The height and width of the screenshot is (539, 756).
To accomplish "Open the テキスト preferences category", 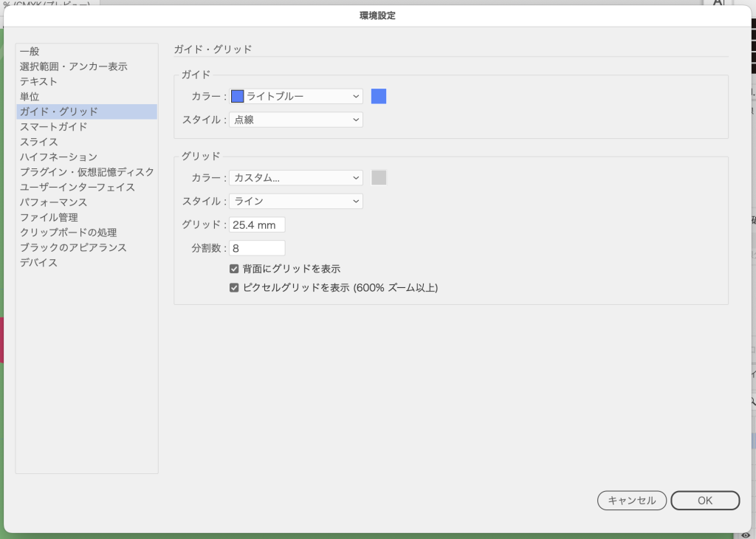I will (x=38, y=81).
